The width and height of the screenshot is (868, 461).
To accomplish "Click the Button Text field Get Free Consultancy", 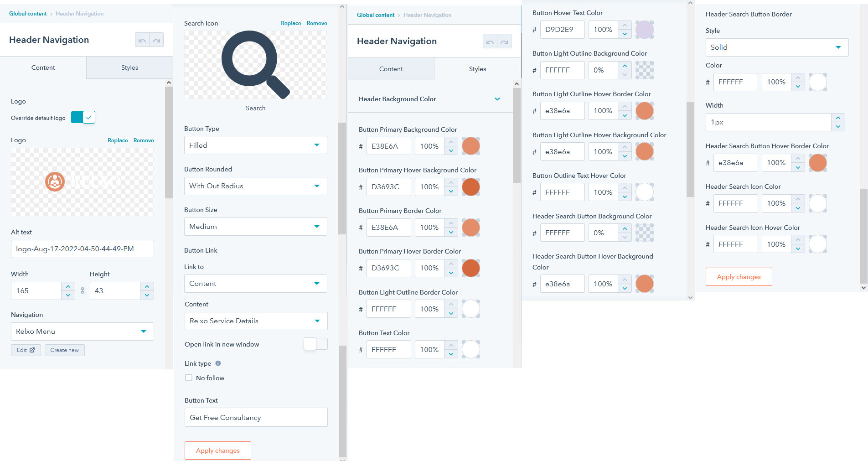I will click(x=256, y=417).
